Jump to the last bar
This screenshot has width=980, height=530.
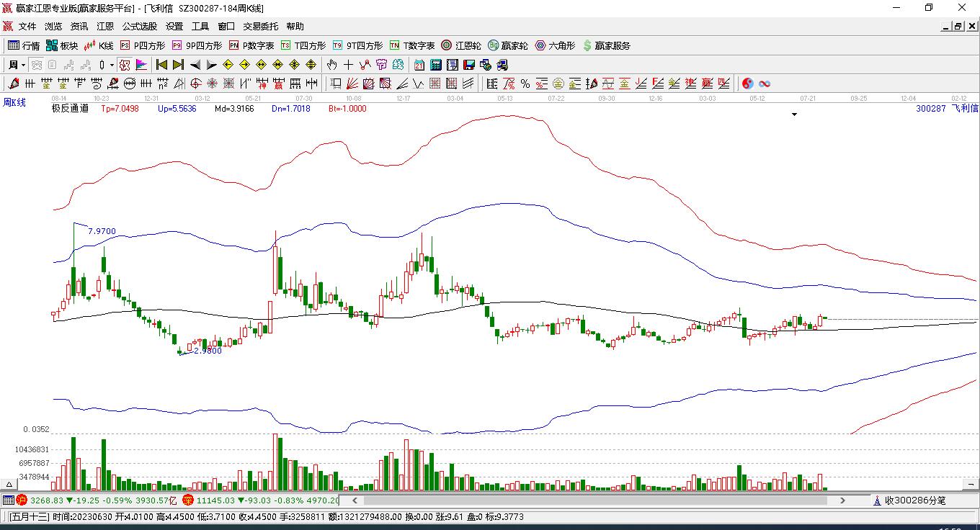click(x=178, y=65)
